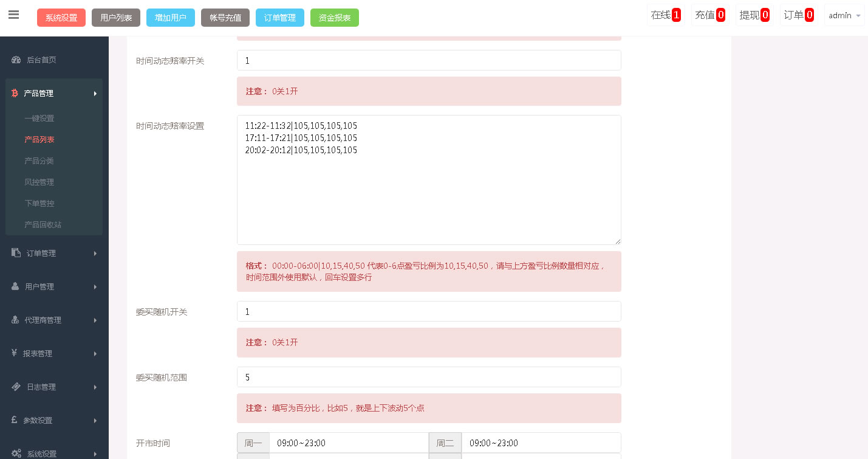Viewport: 868px width, 459px height.
Task: Click the gears icon beside 系统设置 in sidebar
Action: point(16,454)
